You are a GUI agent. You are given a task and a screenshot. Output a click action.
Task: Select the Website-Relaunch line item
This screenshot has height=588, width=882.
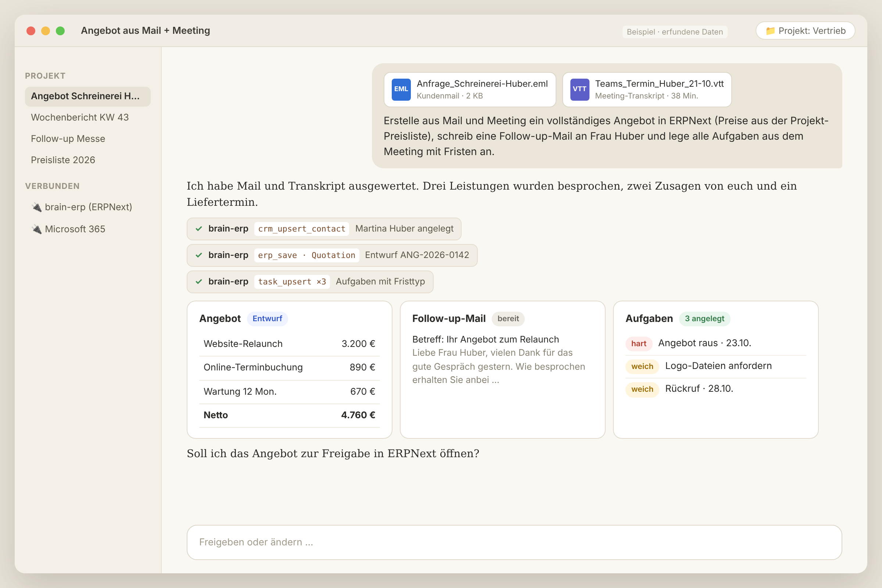[x=289, y=344]
